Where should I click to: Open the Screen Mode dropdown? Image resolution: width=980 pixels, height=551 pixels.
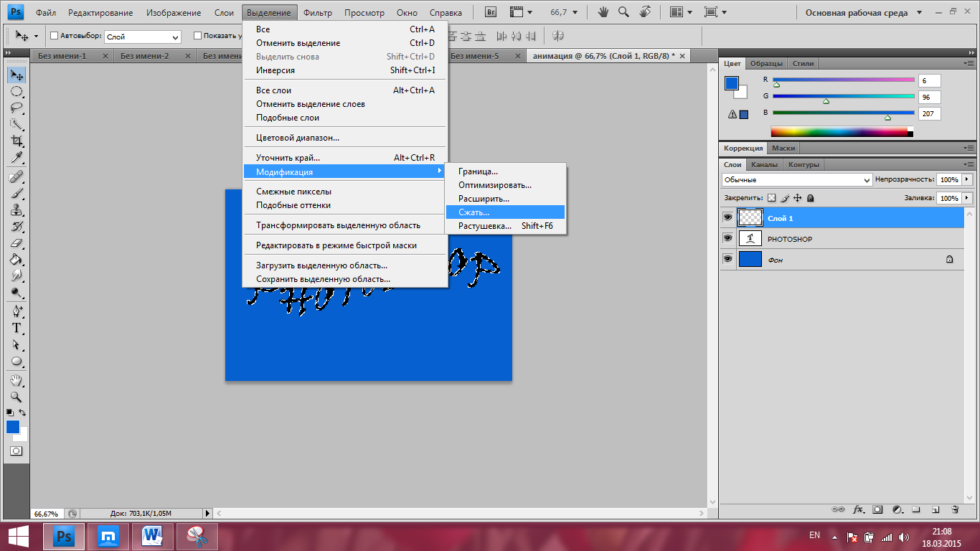point(717,12)
